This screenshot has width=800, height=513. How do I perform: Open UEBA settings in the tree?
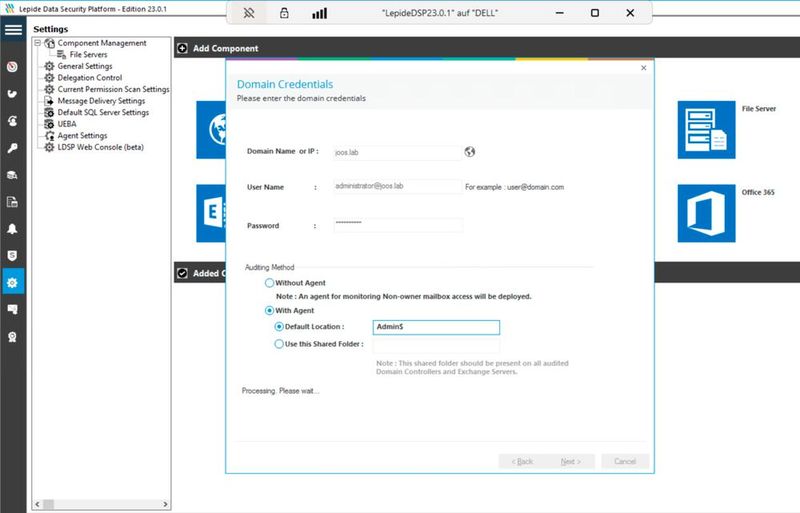67,124
